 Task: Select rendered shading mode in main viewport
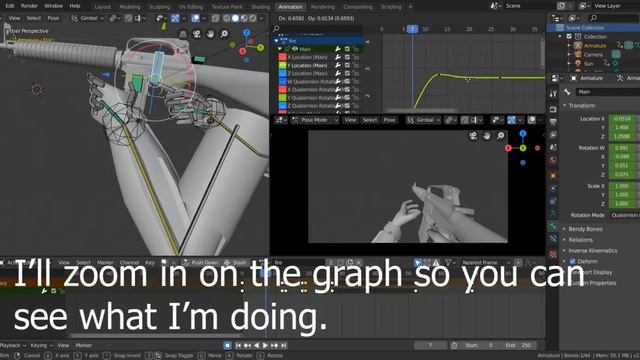click(253, 18)
